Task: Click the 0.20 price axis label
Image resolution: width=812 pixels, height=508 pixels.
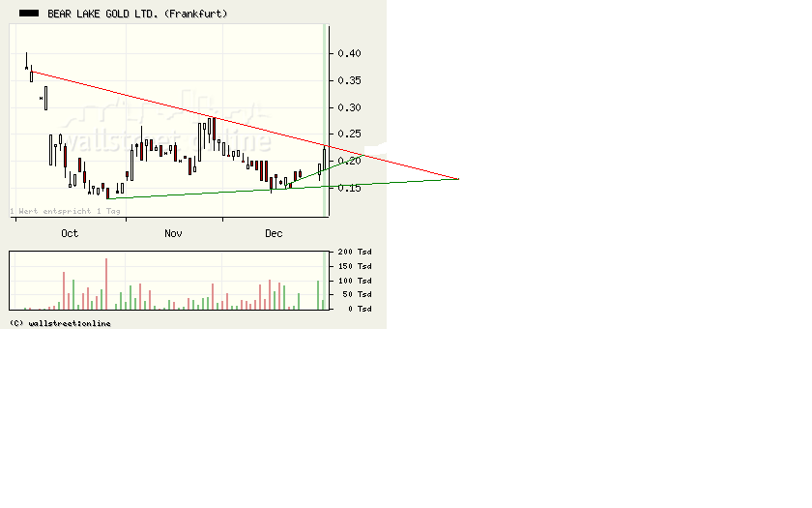Action: point(349,161)
